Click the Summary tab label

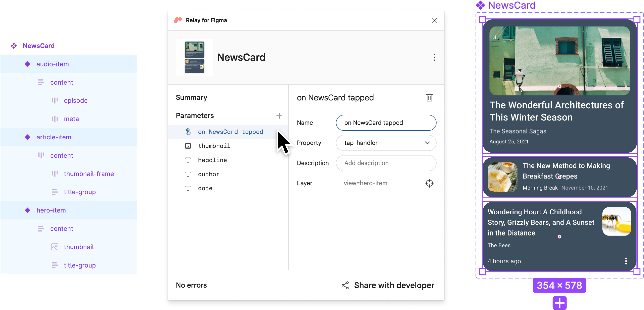click(x=191, y=97)
